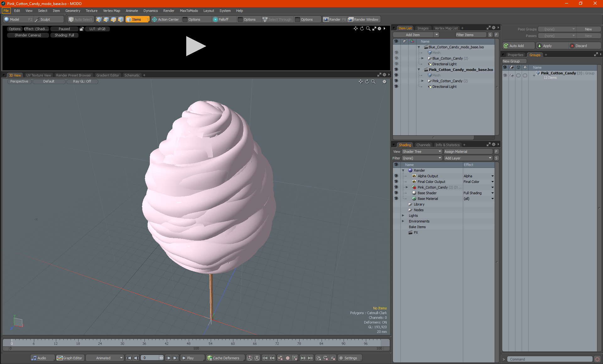Select Vertices selection mode cube icon

(x=99, y=19)
